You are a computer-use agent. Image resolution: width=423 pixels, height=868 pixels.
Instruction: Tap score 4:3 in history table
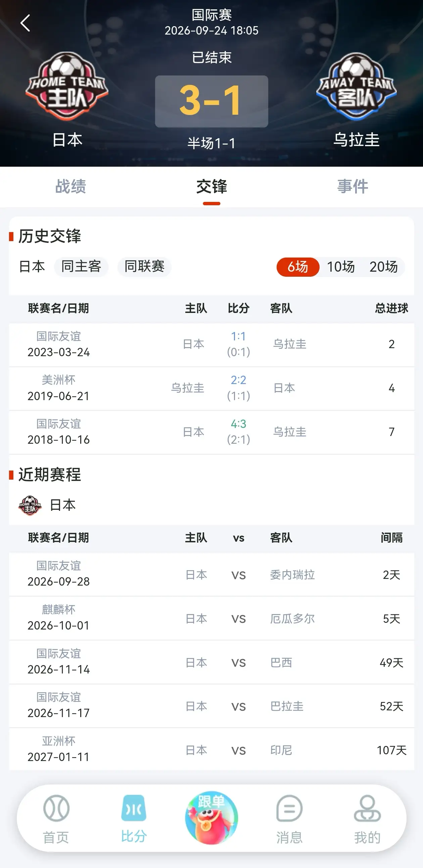click(x=238, y=424)
